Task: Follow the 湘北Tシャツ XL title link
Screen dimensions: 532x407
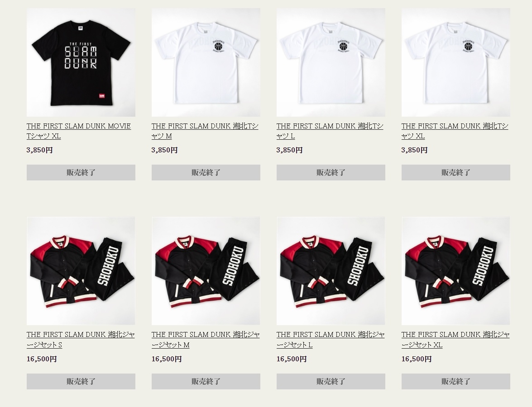Action: click(455, 131)
